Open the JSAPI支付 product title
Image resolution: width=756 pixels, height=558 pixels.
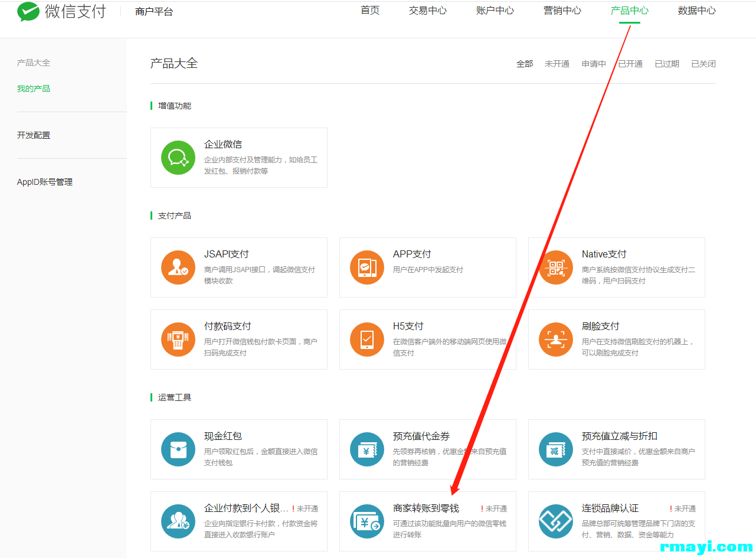coord(227,254)
